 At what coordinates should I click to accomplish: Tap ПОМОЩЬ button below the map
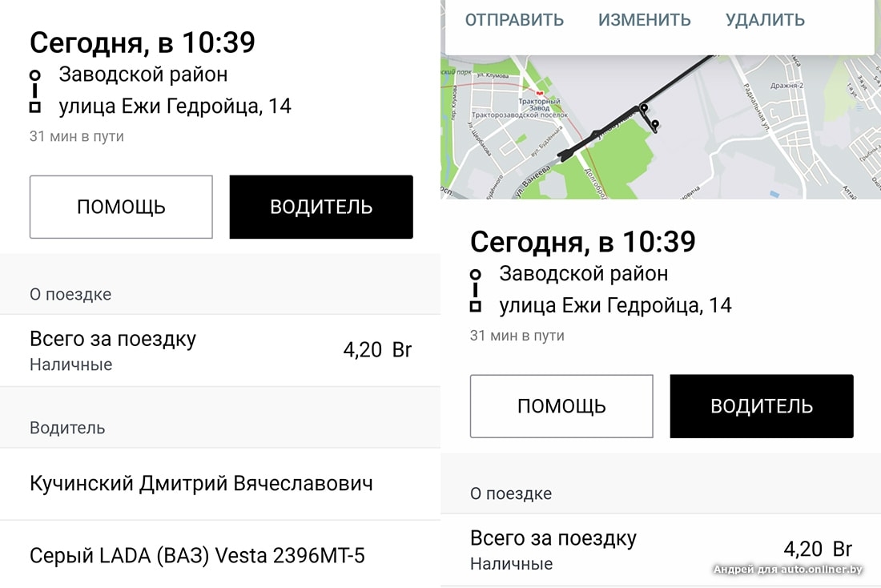click(x=561, y=406)
